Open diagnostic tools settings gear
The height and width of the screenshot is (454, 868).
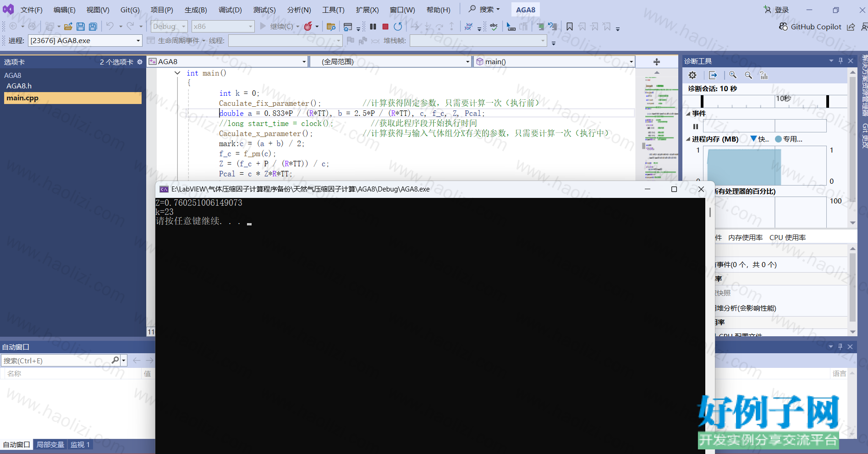tap(692, 75)
